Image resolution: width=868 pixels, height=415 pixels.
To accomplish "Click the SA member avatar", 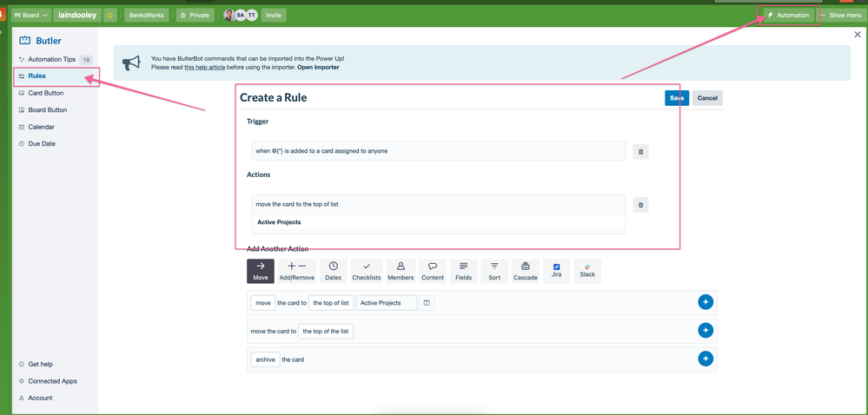I will [x=241, y=16].
